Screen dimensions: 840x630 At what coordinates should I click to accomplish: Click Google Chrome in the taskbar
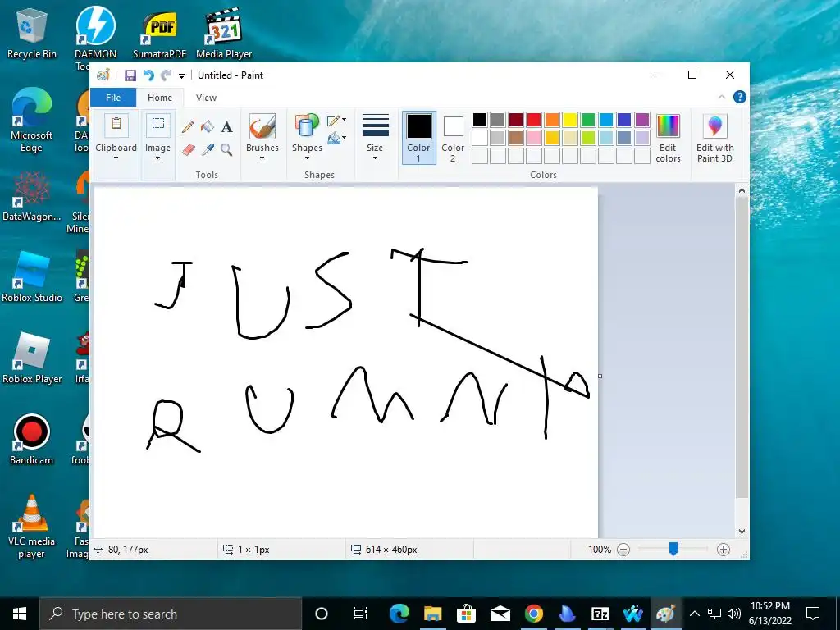click(533, 614)
